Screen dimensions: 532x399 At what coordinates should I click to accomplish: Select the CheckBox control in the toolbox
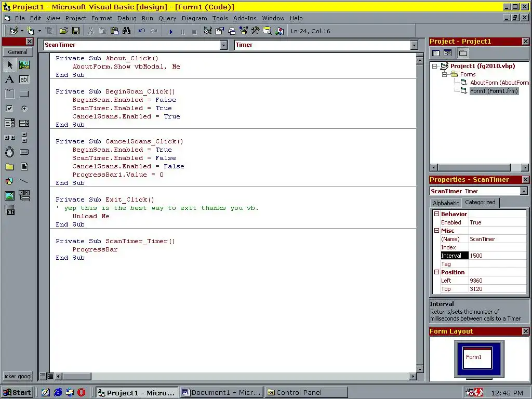click(10, 108)
